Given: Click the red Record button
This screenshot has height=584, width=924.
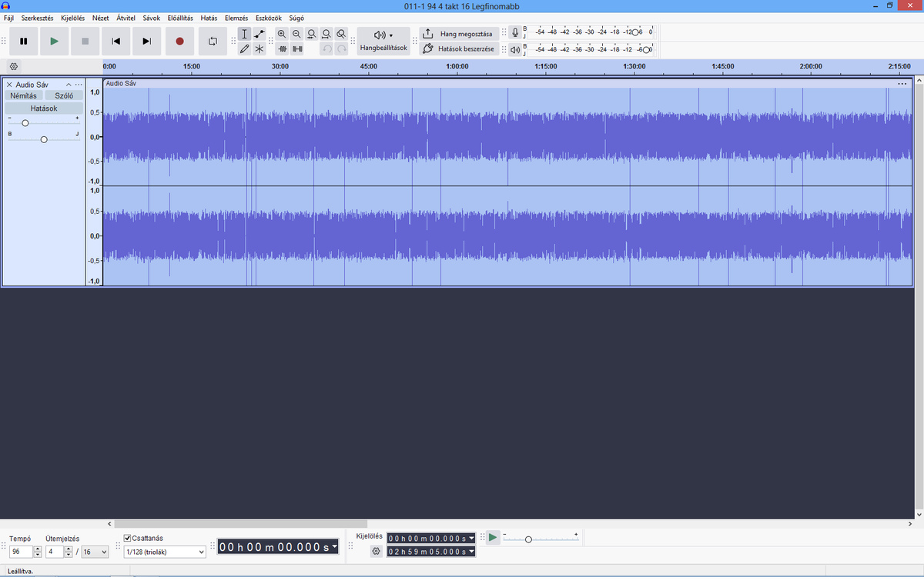Looking at the screenshot, I should 179,42.
